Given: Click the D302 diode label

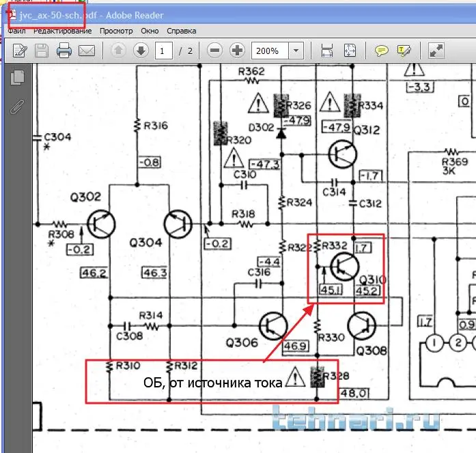Looking at the screenshot, I should coord(262,128).
